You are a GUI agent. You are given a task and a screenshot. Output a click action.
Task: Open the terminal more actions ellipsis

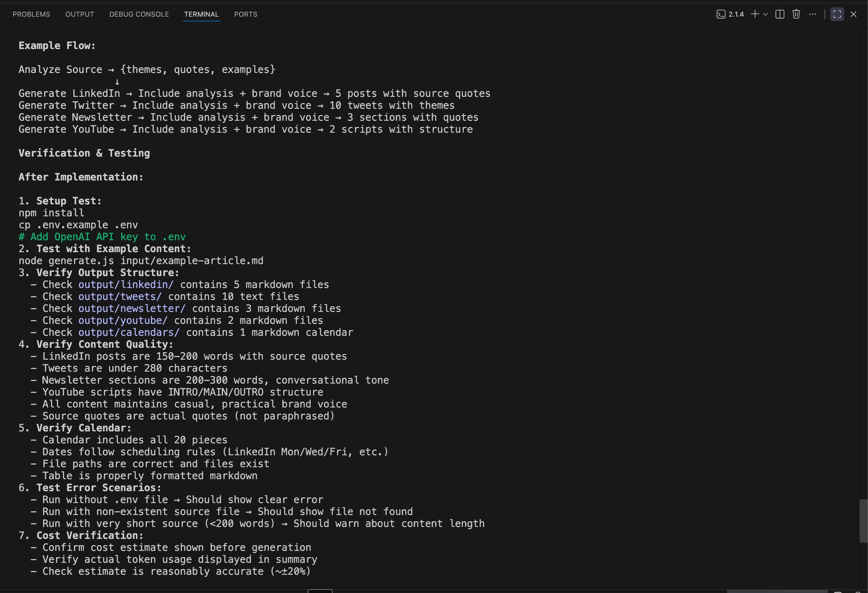pyautogui.click(x=813, y=14)
